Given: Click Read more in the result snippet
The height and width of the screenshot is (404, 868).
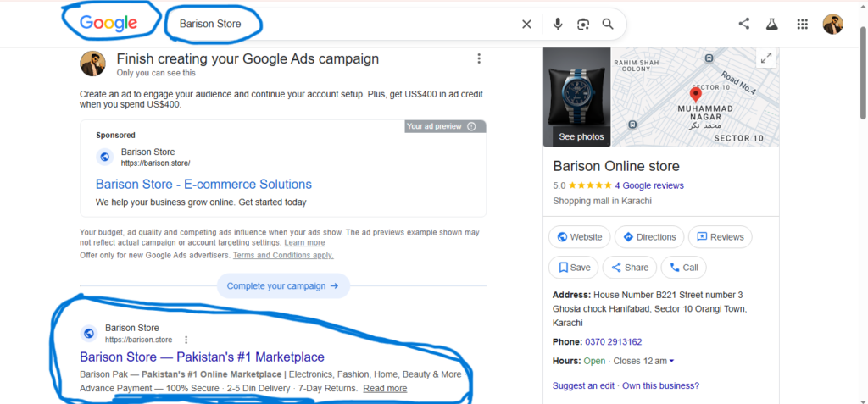Looking at the screenshot, I should click(385, 389).
